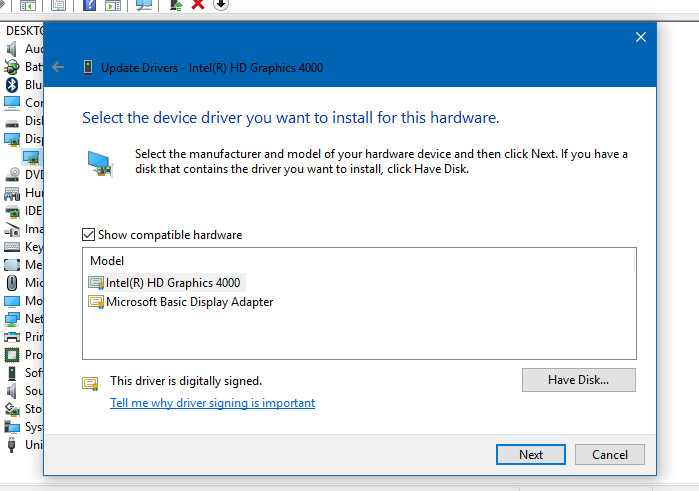Select the DESKTOP root node in device tree
699x491 pixels.
(25, 30)
